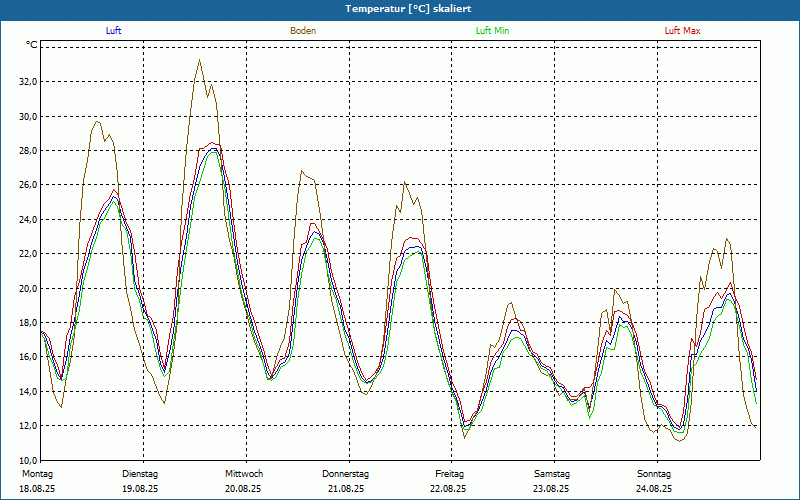Click the 10.0 y-axis value
The height and width of the screenshot is (500, 800).
tap(28, 460)
